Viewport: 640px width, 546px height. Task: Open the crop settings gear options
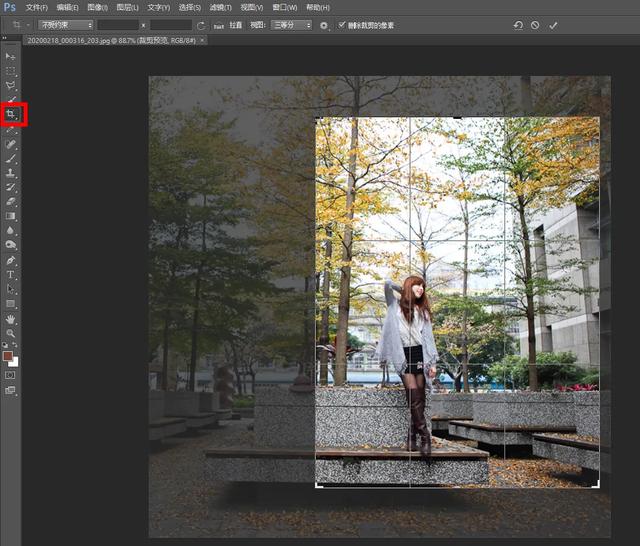pyautogui.click(x=324, y=24)
